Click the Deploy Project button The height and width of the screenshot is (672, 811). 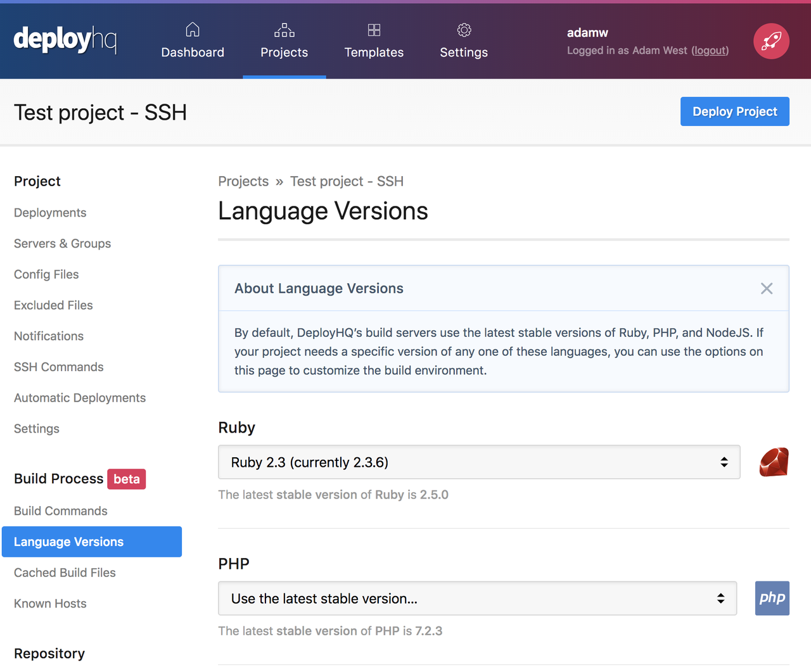tap(734, 111)
